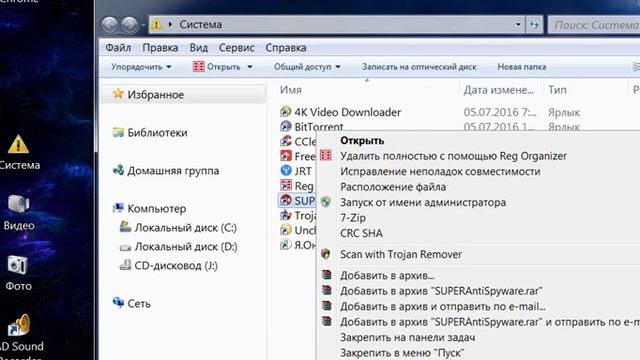
Task: Click the warning icon in address bar
Action: point(156,24)
